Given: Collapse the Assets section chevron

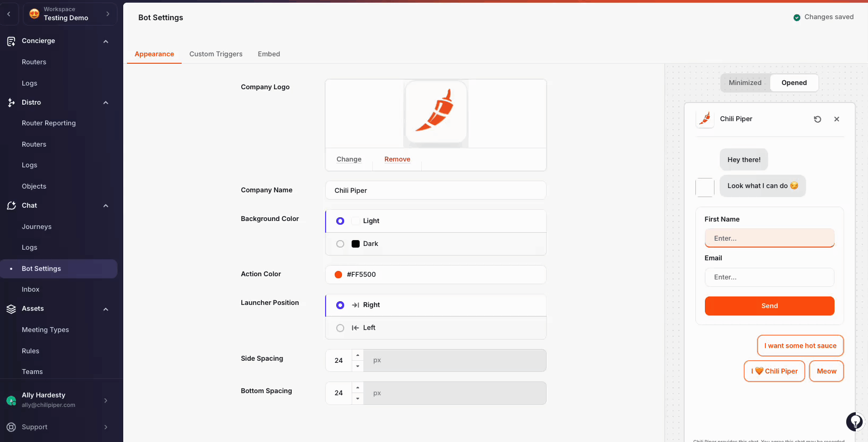Looking at the screenshot, I should coord(106,309).
